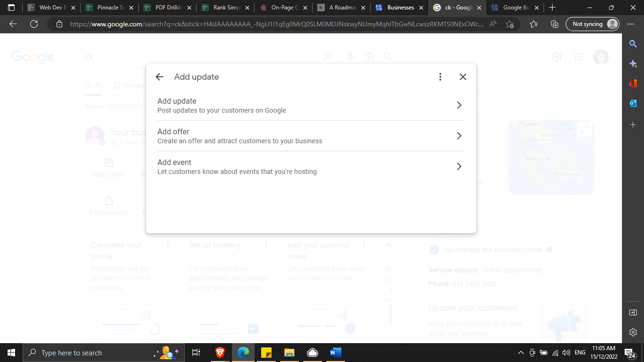Open the three-dot menu in dialog header
This screenshot has height=362, width=644.
[440, 77]
